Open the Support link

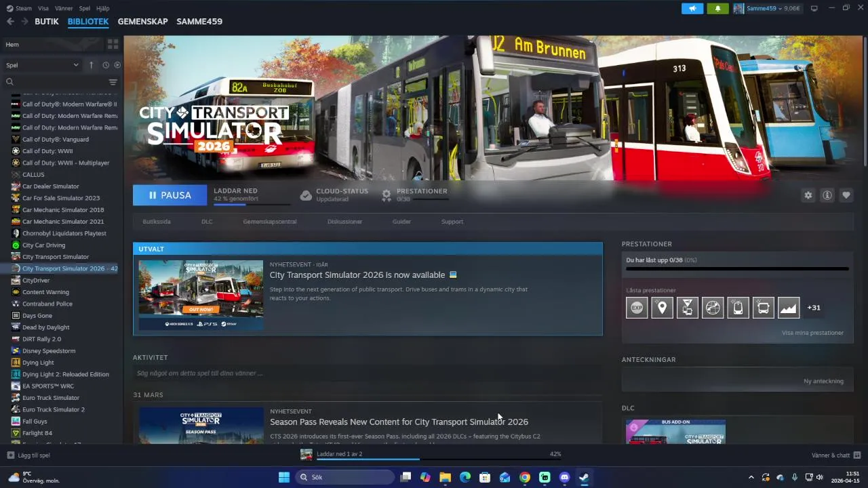coord(452,222)
